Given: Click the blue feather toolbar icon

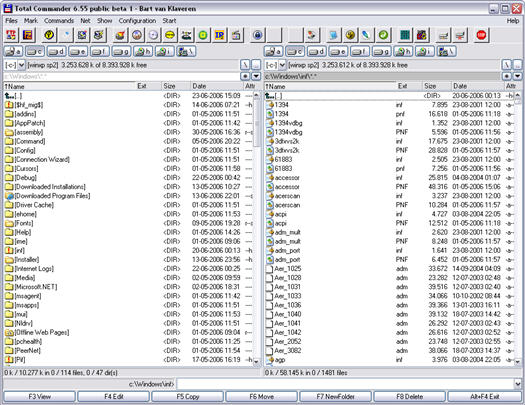Looking at the screenshot, I should point(367,35).
